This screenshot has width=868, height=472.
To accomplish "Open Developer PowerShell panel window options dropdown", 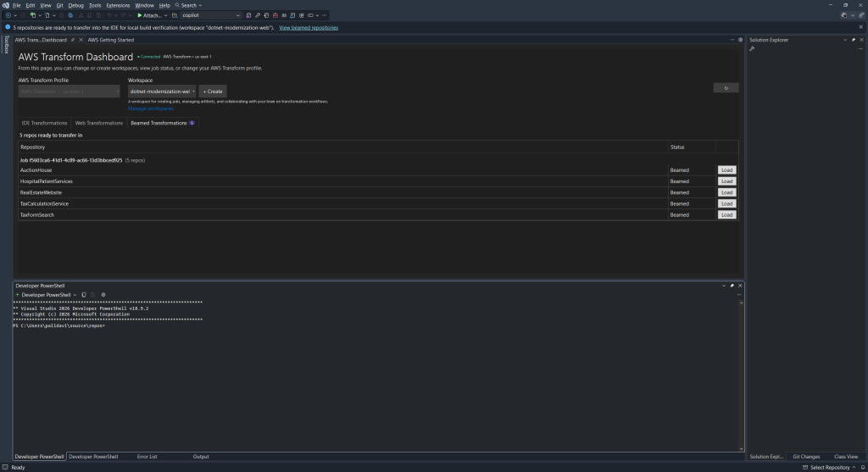I will pyautogui.click(x=724, y=286).
